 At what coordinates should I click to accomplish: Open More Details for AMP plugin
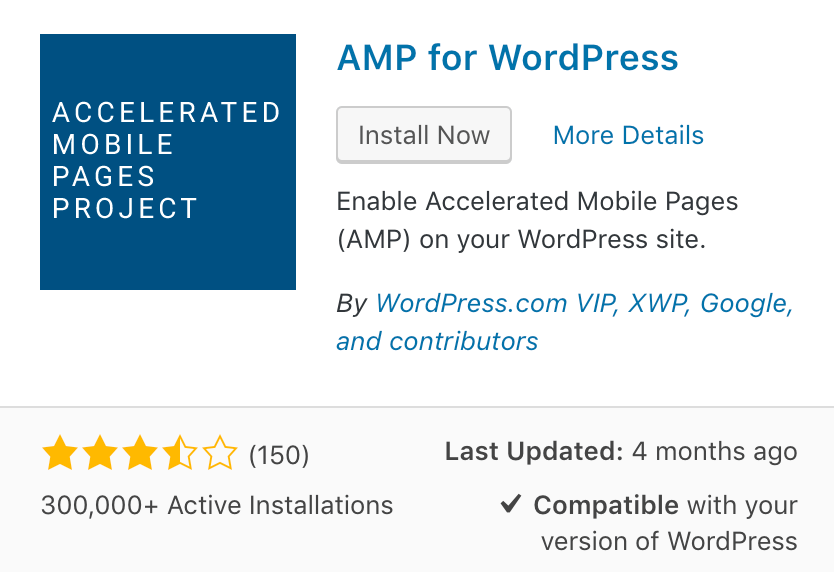[x=628, y=135]
